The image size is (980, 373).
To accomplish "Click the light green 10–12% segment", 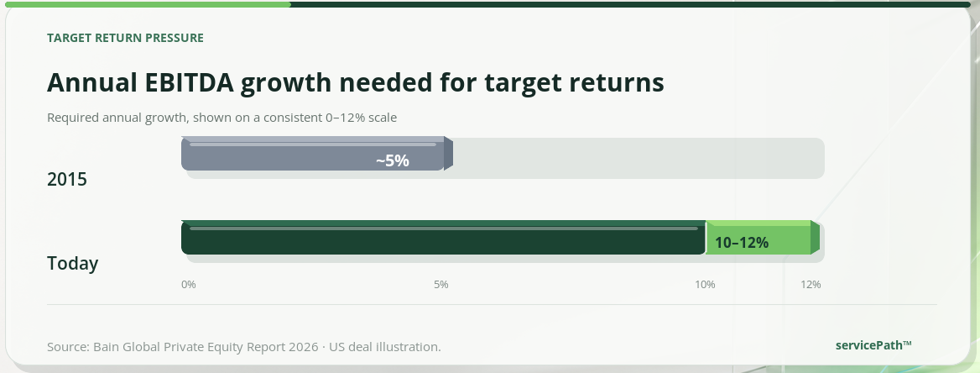I will [763, 237].
